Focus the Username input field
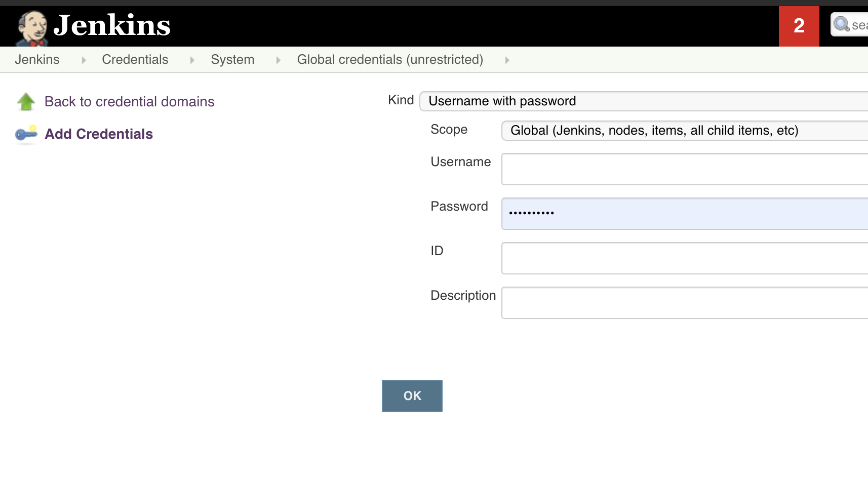868x480 pixels. point(684,169)
